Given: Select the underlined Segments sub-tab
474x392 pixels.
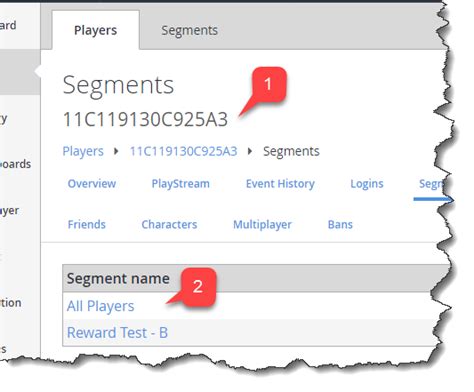Looking at the screenshot, I should click(432, 184).
